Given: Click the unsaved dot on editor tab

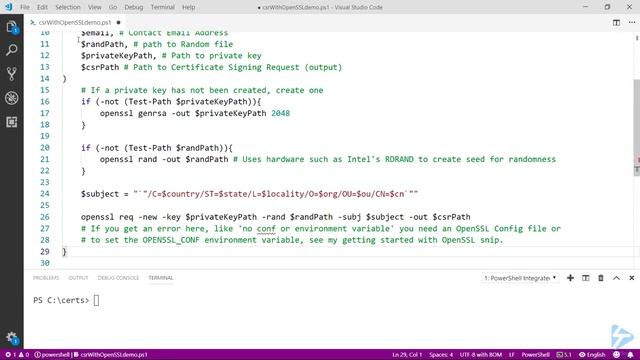Looking at the screenshot, I should [118, 22].
